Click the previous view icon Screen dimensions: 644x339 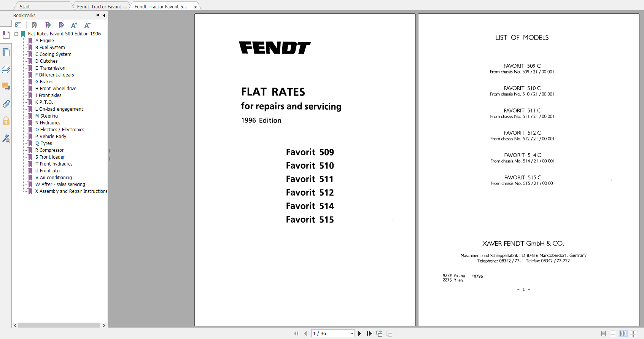pos(379,333)
